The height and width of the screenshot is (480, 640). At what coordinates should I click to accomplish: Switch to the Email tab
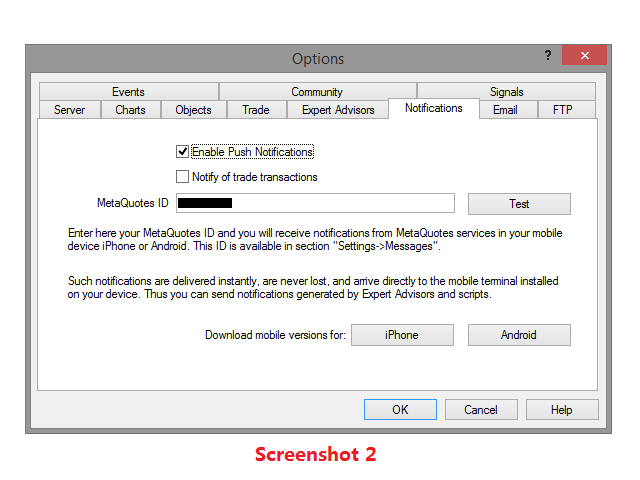506,110
